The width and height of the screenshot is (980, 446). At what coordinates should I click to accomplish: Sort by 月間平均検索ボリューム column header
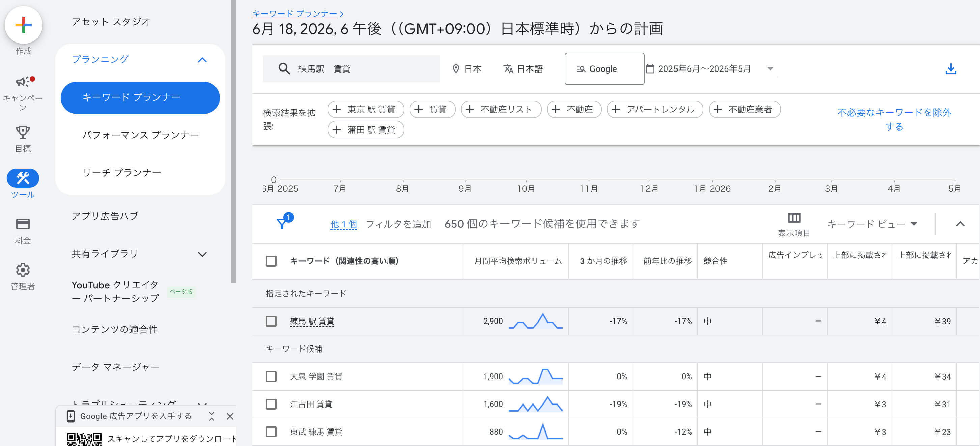(518, 261)
